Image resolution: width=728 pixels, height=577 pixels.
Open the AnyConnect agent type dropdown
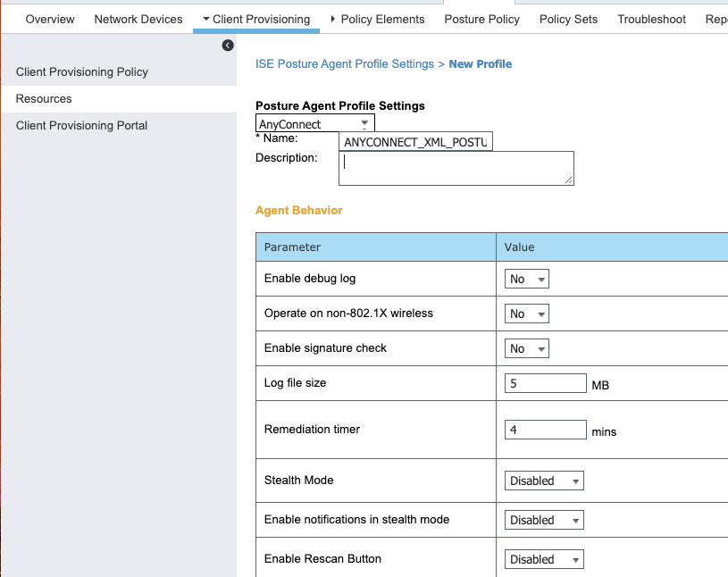point(315,124)
